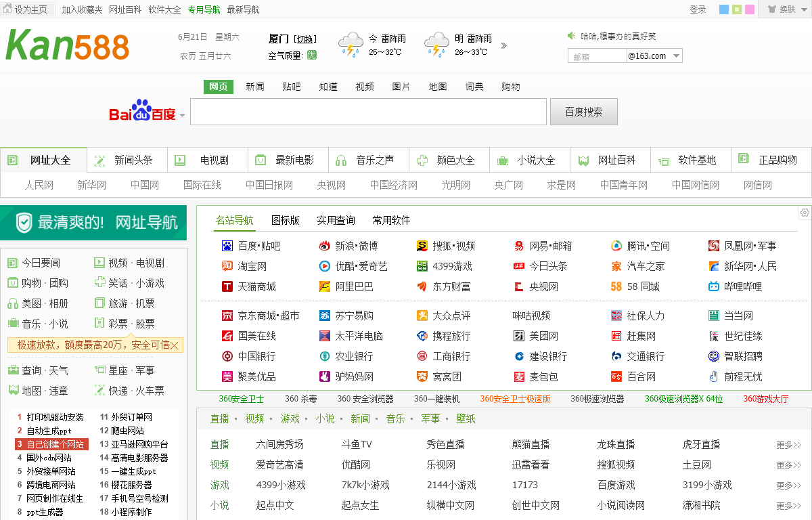Click the 邮箱 username input field
The image size is (812, 520).
(597, 56)
